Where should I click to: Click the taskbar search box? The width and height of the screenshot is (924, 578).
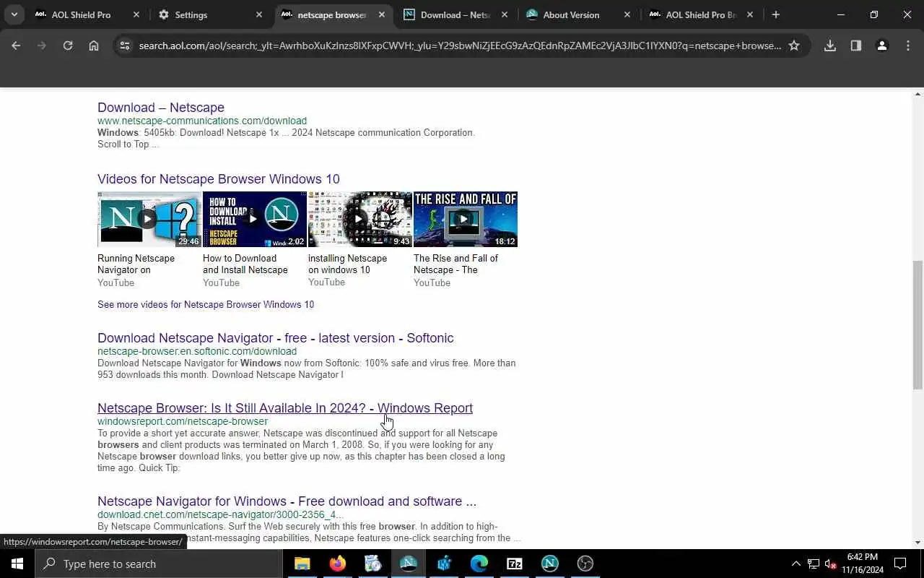click(159, 564)
